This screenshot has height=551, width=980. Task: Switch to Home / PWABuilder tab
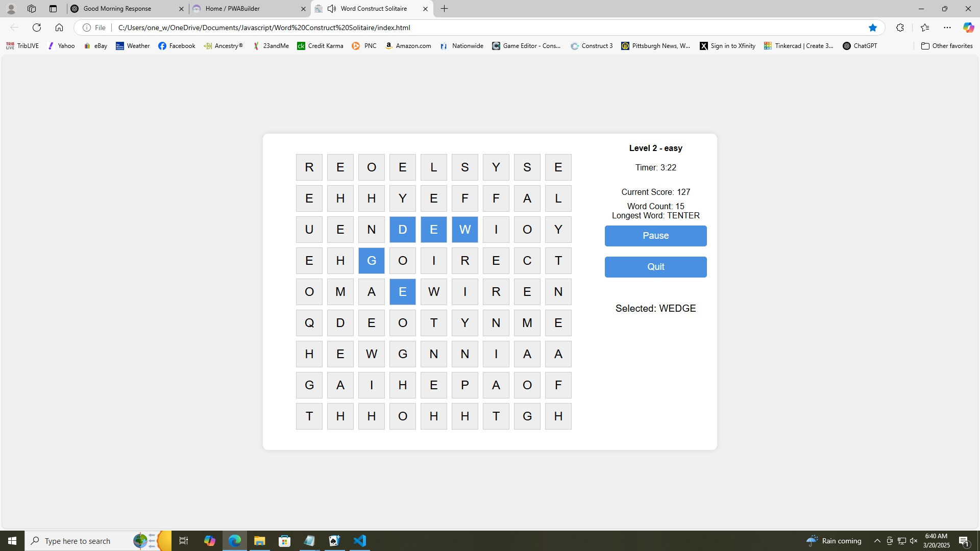pyautogui.click(x=245, y=9)
